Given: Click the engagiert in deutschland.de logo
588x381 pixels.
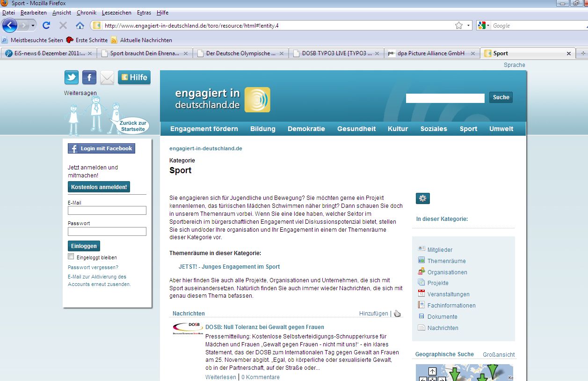Looking at the screenshot, I should pyautogui.click(x=223, y=99).
